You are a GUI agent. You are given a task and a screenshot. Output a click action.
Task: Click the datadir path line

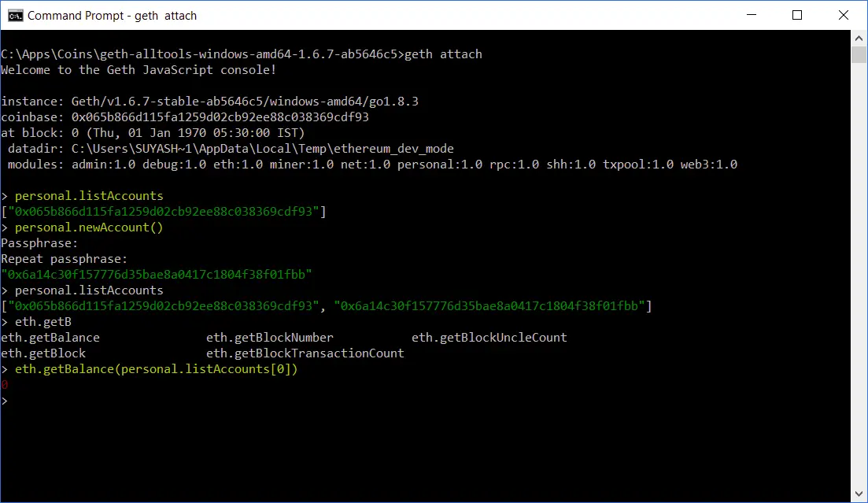(x=231, y=149)
